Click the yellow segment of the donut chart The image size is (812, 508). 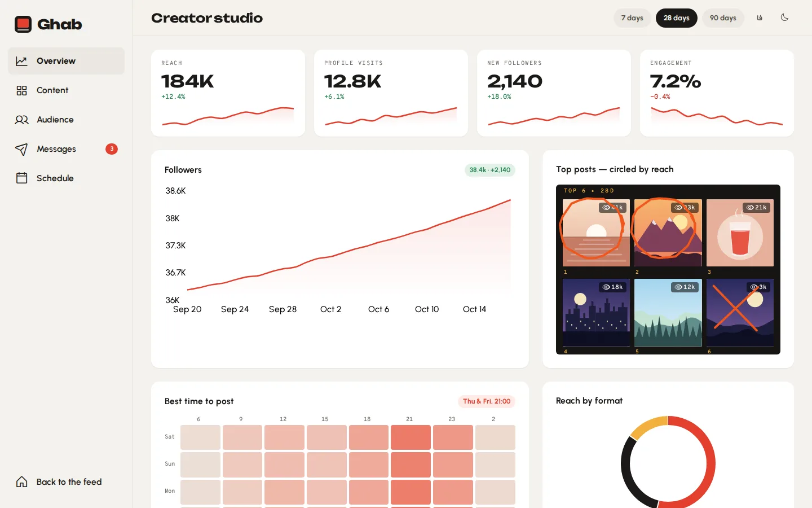pyautogui.click(x=650, y=427)
